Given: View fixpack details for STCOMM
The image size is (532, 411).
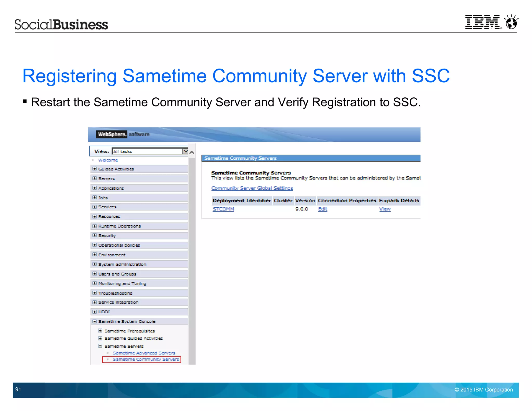Looking at the screenshot, I should 385,209.
